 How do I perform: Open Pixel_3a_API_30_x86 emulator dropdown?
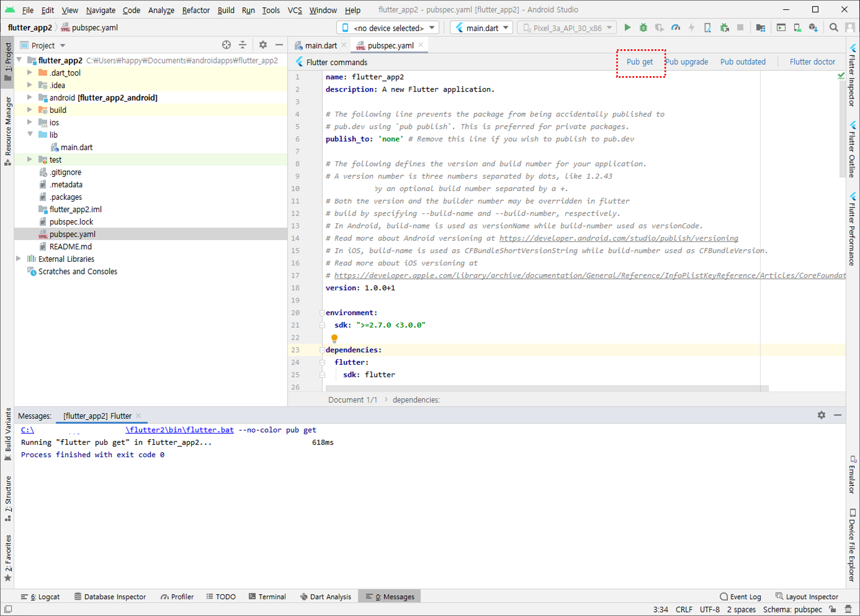click(567, 27)
